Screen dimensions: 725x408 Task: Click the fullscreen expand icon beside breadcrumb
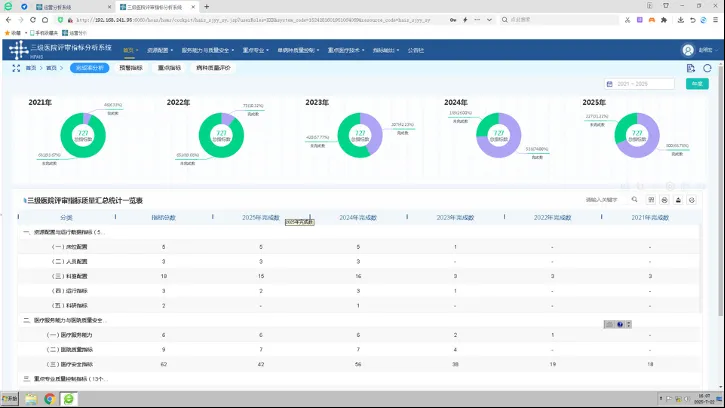coord(15,68)
